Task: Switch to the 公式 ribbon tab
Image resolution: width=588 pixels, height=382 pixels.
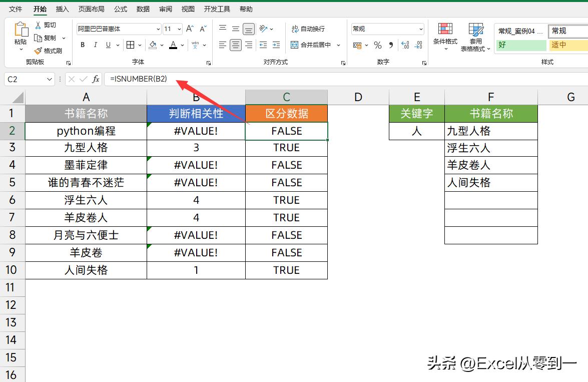Action: pyautogui.click(x=120, y=9)
